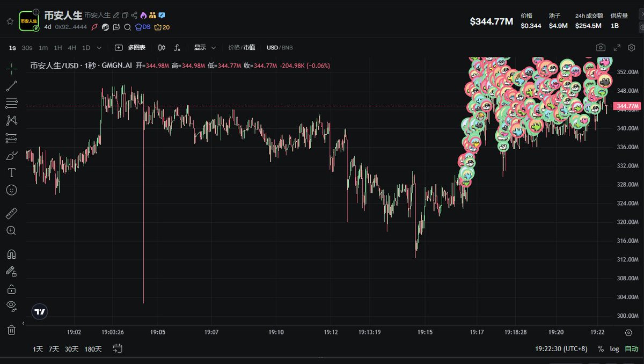Open the yellow holders people icon
Screen dimensions: 644x364
(152, 15)
